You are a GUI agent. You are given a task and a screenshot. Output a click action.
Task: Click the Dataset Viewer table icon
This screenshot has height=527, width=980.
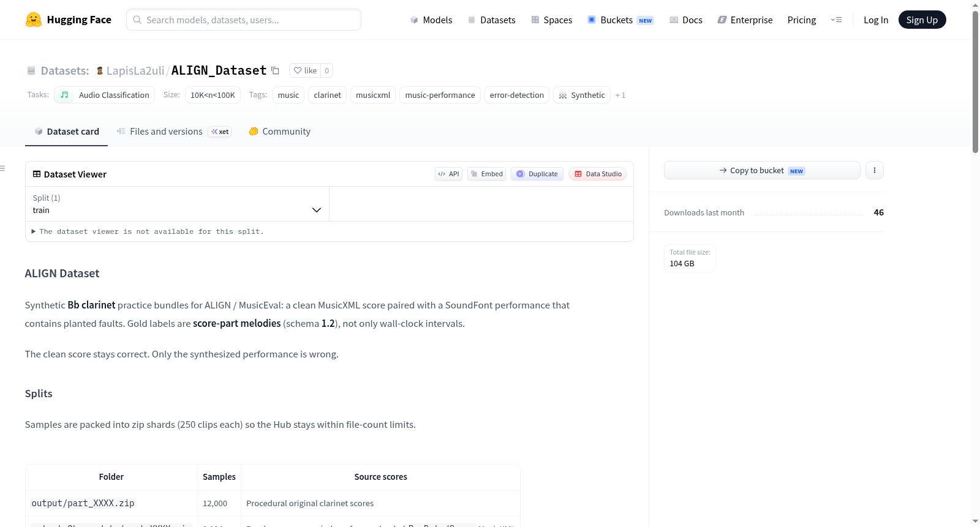coord(37,174)
